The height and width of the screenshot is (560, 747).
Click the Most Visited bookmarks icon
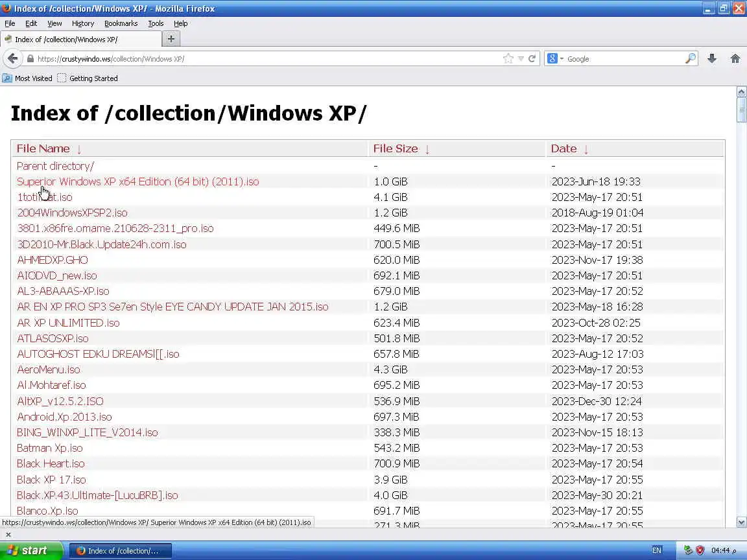[x=7, y=78]
